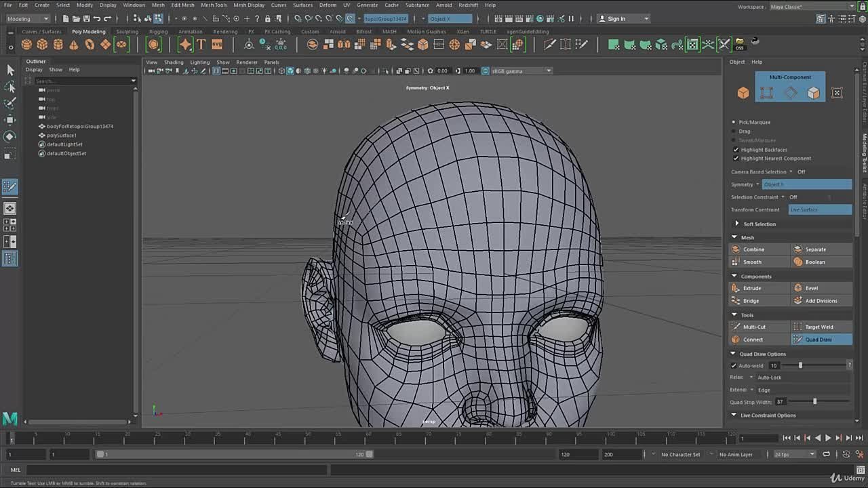Click the Target Weld tool

(819, 327)
